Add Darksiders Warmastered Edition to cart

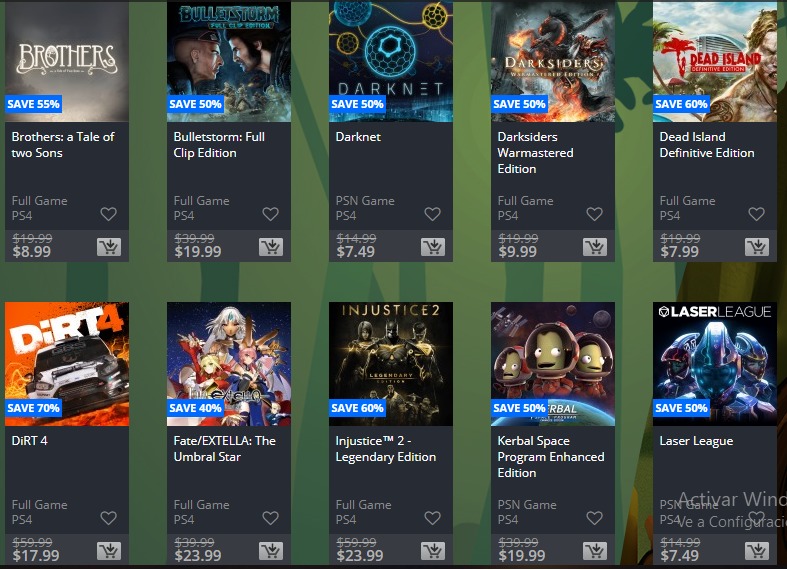595,247
